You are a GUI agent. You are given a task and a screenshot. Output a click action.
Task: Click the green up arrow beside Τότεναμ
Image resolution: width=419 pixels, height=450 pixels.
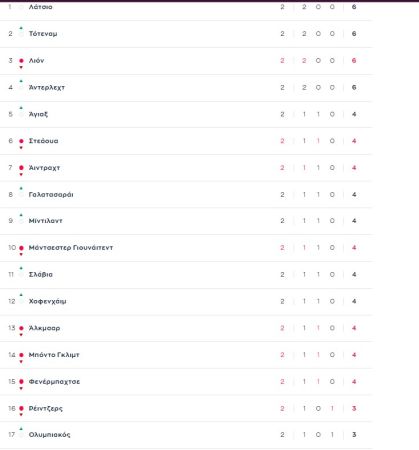click(x=21, y=28)
